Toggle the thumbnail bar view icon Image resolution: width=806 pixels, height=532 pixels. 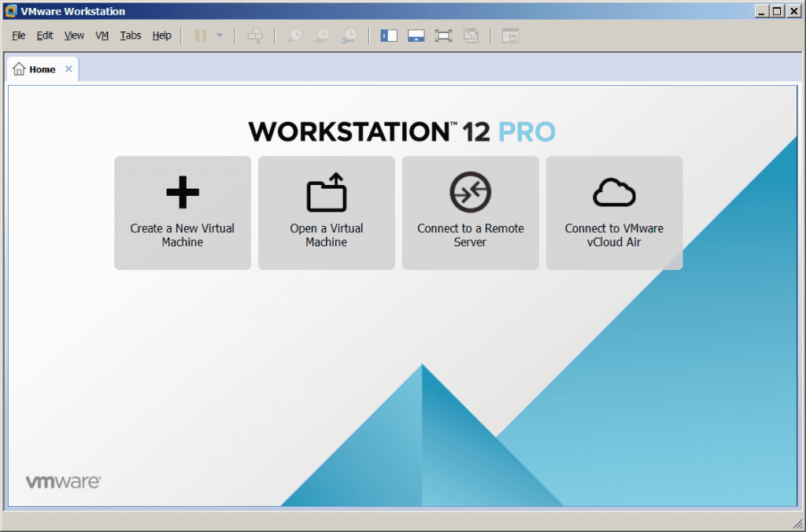[x=416, y=35]
